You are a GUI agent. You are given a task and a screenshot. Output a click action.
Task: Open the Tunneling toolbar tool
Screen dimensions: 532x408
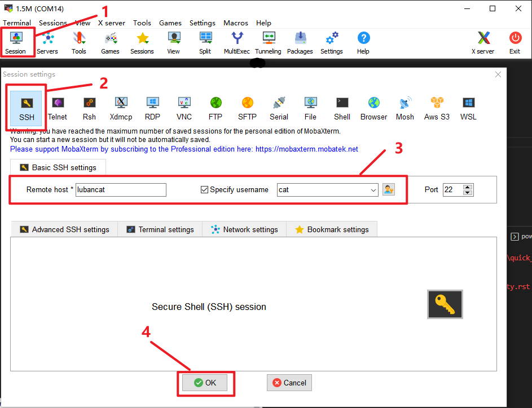268,43
